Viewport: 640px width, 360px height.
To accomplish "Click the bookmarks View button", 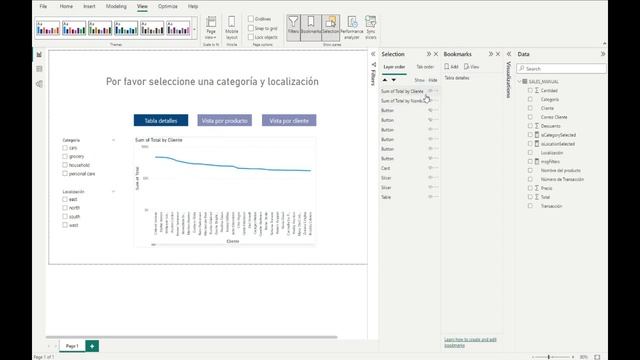I will [x=471, y=67].
